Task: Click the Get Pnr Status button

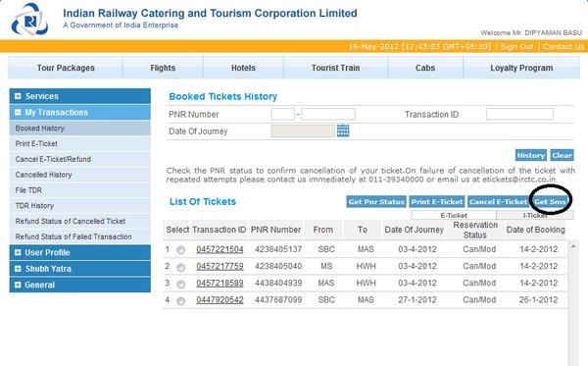Action: 376,201
